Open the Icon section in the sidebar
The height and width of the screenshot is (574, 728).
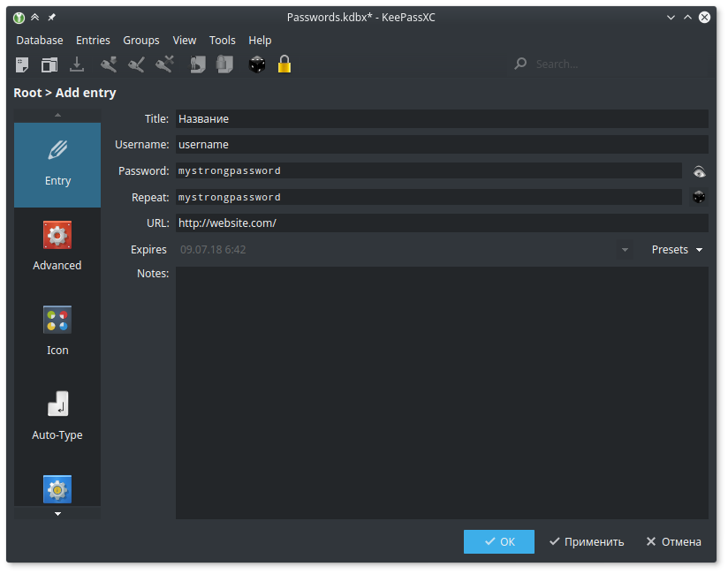pyautogui.click(x=57, y=332)
